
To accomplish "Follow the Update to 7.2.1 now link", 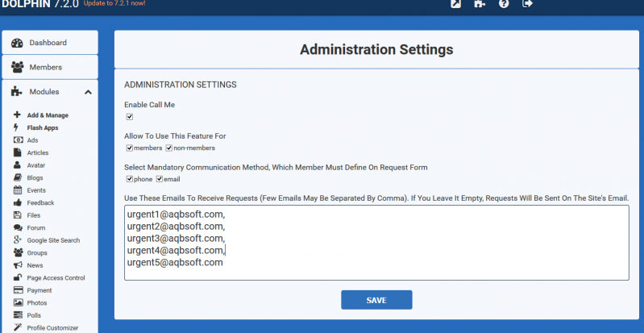I will (x=114, y=3).
